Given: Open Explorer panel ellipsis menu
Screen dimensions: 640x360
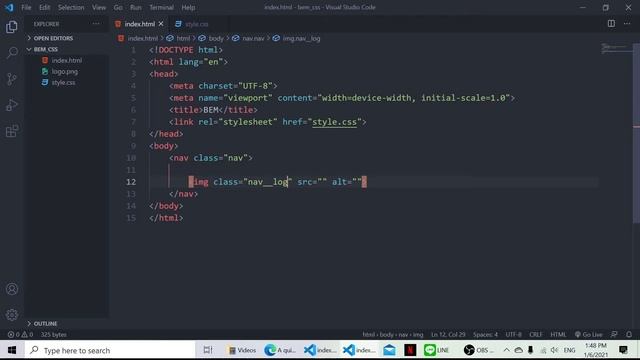Looking at the screenshot, I should [96, 24].
